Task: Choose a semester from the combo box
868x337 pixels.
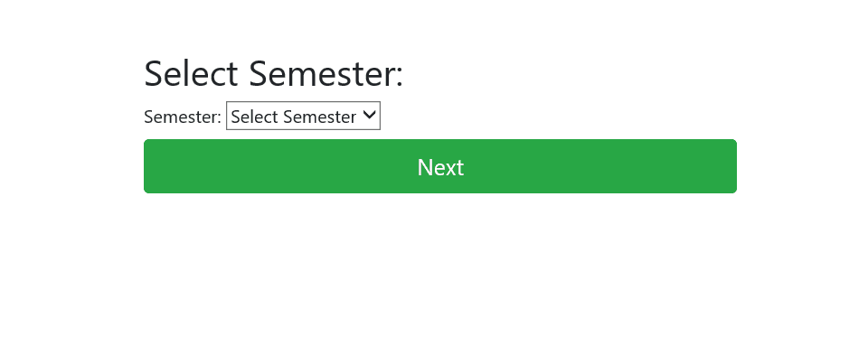Action: coord(303,116)
